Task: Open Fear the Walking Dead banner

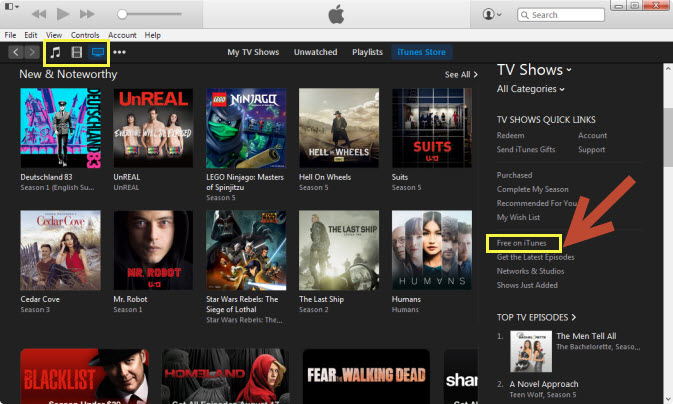Action: coord(366,376)
